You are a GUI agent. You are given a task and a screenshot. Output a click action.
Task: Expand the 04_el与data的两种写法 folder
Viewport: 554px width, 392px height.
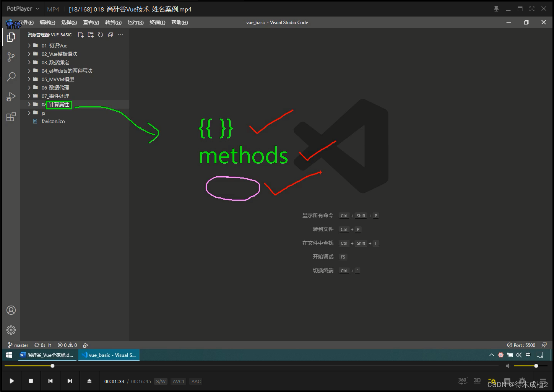[x=75, y=71]
